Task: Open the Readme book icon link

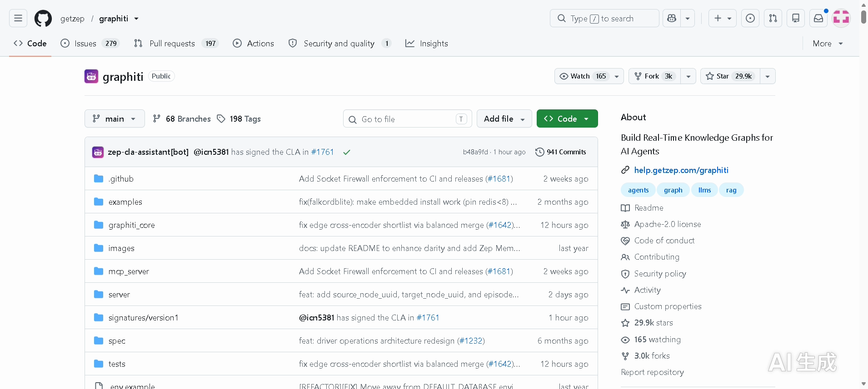Action: coord(642,208)
